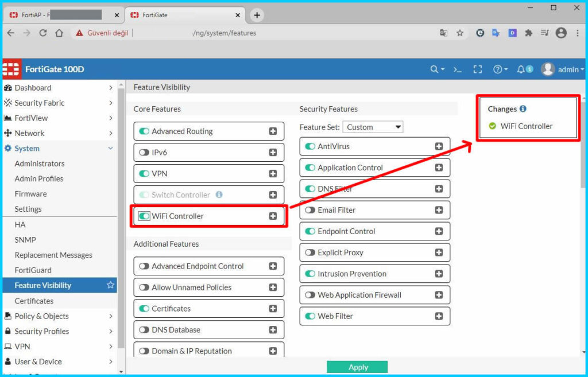Bookmark page with star icon
Viewport: 588px width, 377px height.
tap(460, 33)
